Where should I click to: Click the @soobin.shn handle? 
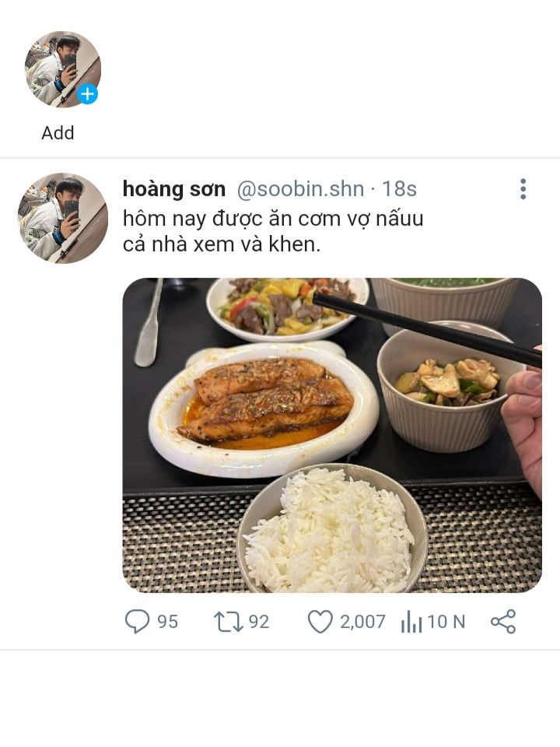pos(299,189)
